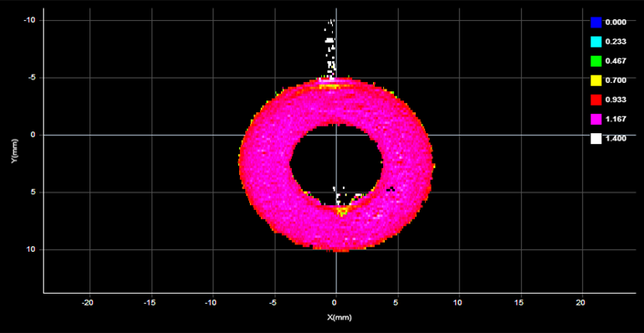Image resolution: width=644 pixels, height=333 pixels.
Task: Click the cyan 0.233 legend swatch
Action: [596, 41]
